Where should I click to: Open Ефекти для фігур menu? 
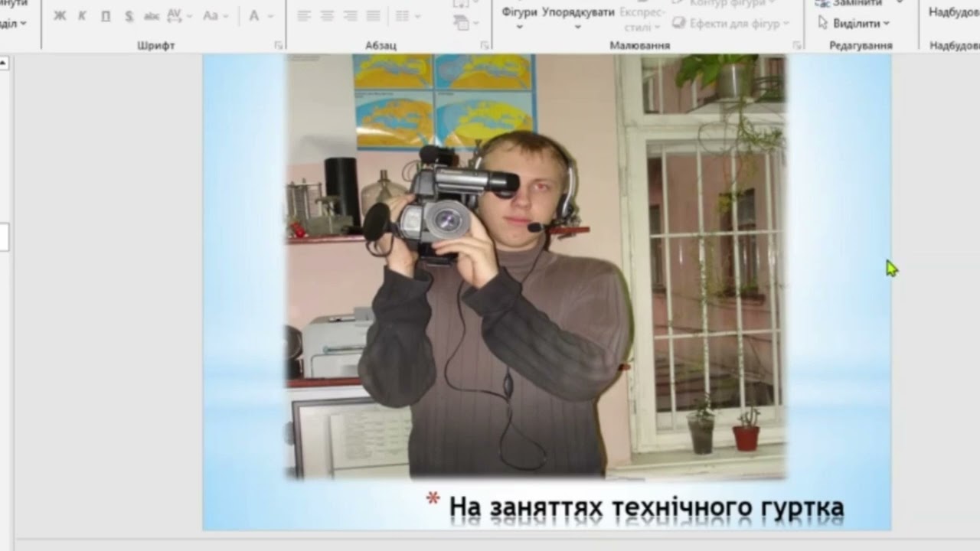(x=730, y=24)
